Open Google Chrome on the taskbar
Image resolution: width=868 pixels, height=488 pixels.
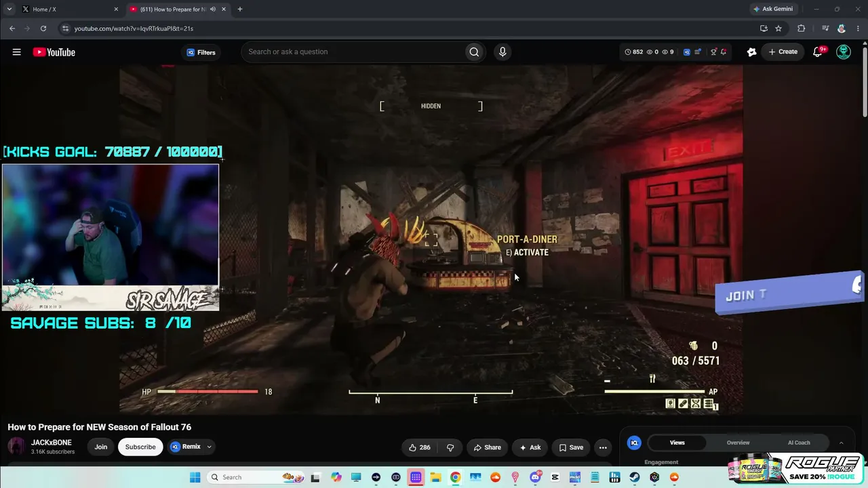[x=455, y=477]
